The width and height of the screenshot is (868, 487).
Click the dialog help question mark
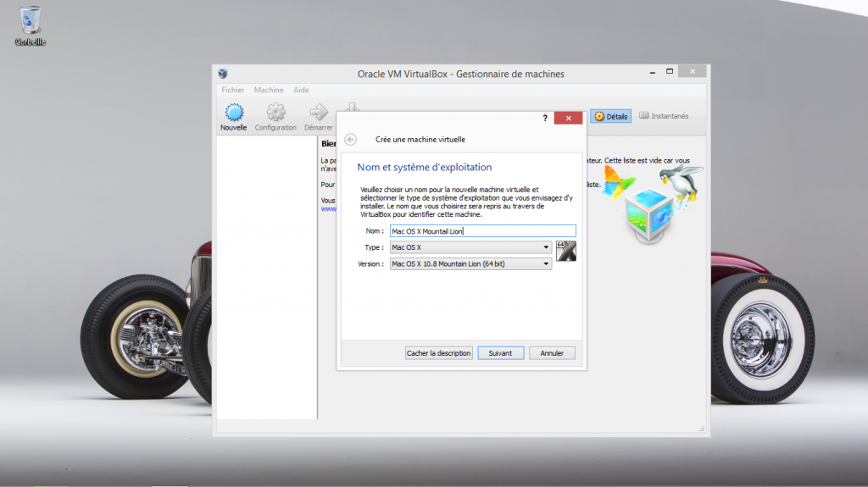pos(545,119)
